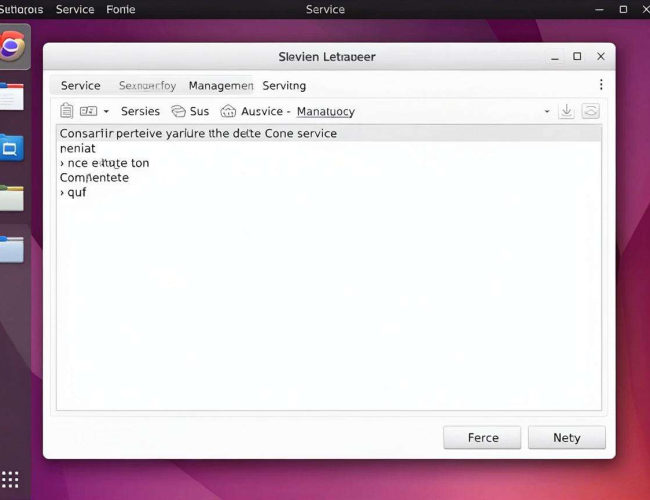Viewport: 650px width, 500px height.
Task: Click the Ausvice label in the toolbar
Action: click(x=262, y=112)
